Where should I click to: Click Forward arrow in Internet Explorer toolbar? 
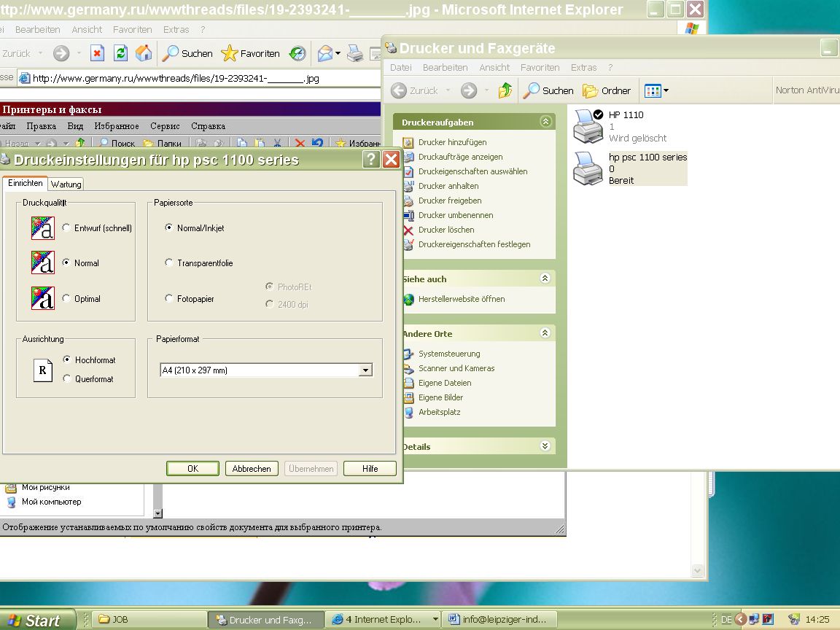(x=61, y=53)
